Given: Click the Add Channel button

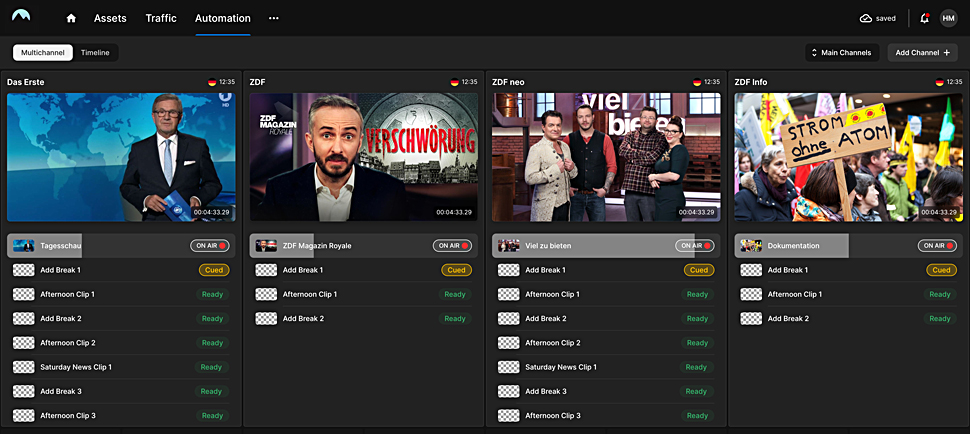Looking at the screenshot, I should (x=922, y=53).
